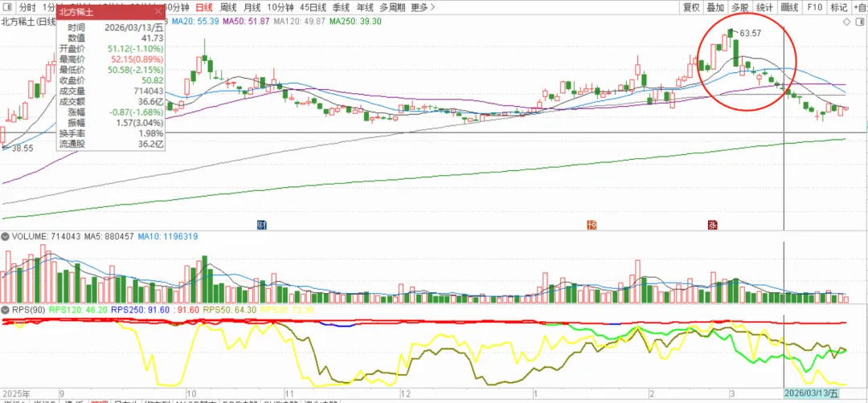
Task: Click the 成交量 714043 row in popup
Action: point(111,91)
